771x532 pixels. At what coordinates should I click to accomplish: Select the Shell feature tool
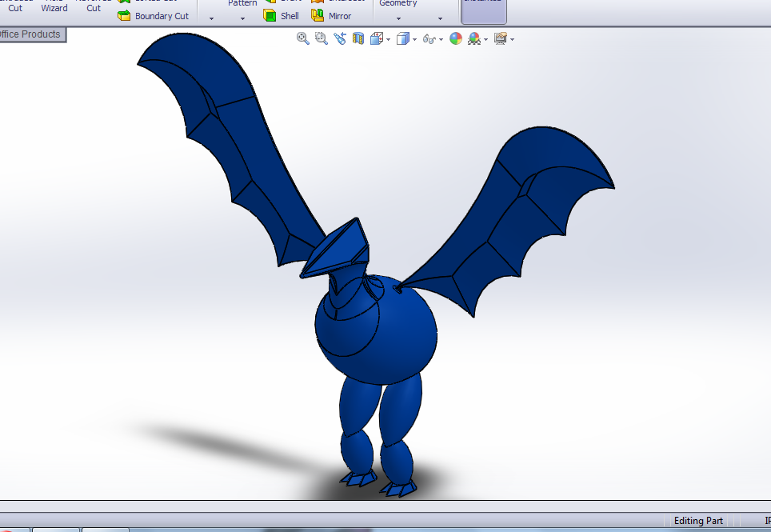tap(281, 16)
